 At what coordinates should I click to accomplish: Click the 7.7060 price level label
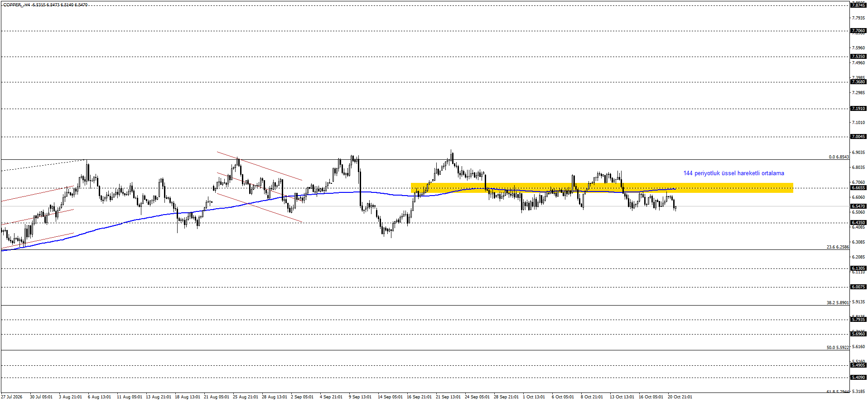click(858, 31)
